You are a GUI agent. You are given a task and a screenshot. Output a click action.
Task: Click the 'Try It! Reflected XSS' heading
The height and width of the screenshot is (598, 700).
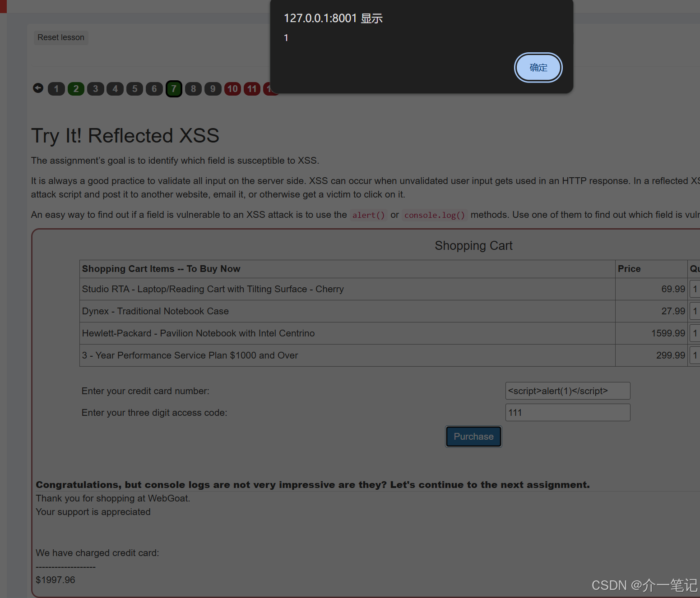tap(125, 136)
